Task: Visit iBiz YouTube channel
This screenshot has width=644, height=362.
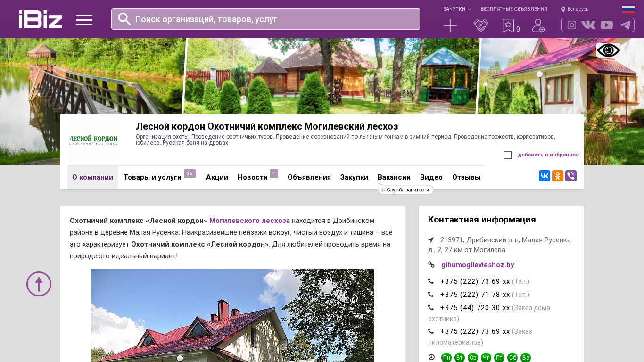Action: point(607,25)
